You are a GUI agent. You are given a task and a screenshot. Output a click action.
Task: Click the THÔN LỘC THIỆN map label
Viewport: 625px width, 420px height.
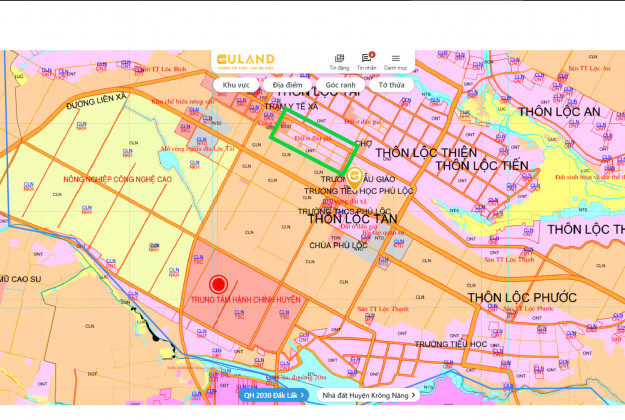pyautogui.click(x=426, y=153)
